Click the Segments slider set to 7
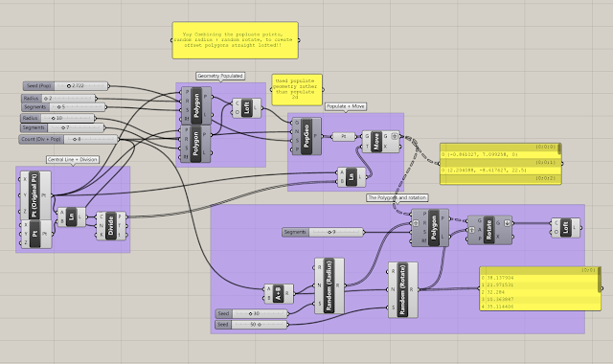 (62, 127)
